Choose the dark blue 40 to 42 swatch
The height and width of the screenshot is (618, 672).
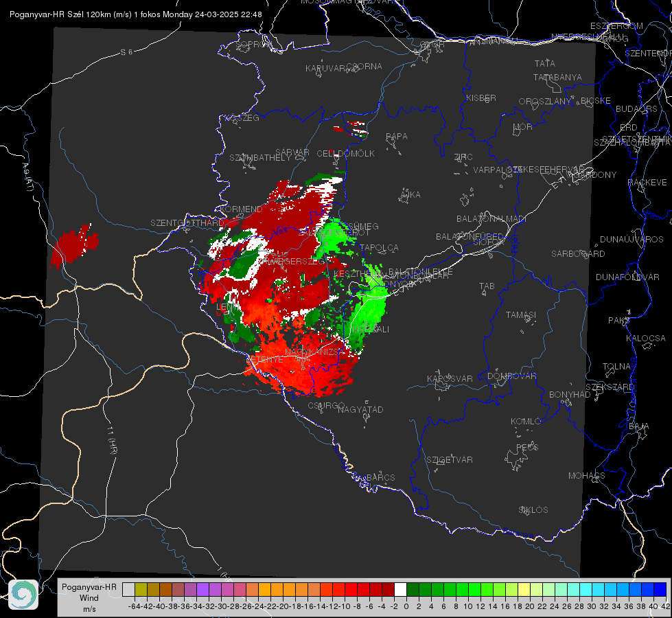660,590
